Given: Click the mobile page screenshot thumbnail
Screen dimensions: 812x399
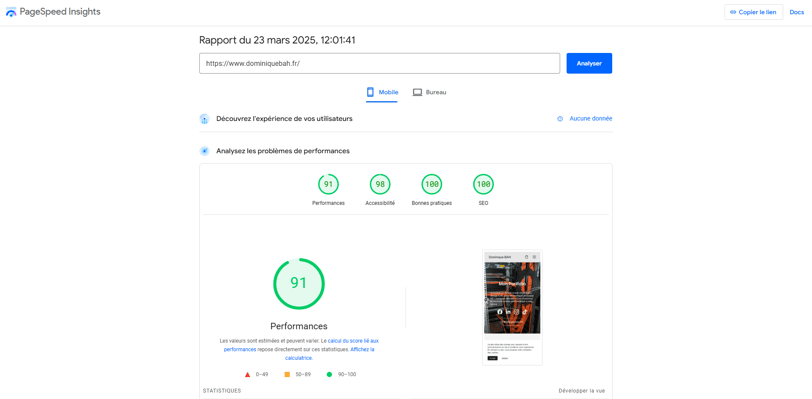Looking at the screenshot, I should 512,307.
